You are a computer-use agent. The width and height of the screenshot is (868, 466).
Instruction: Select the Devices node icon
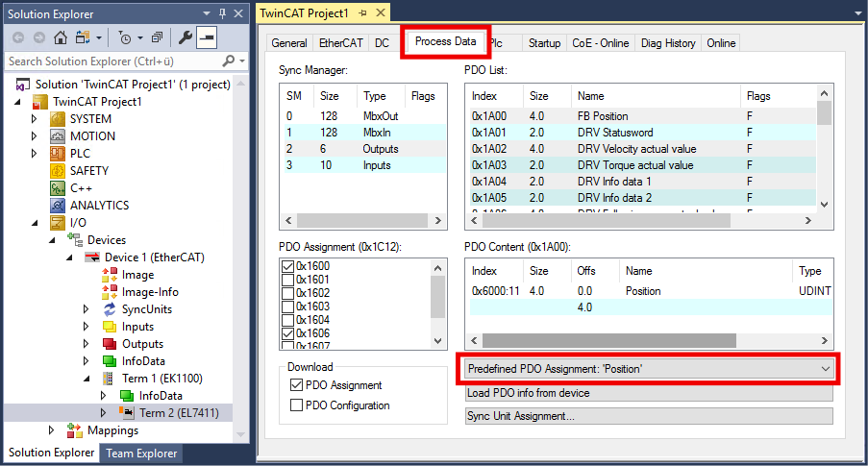75,239
